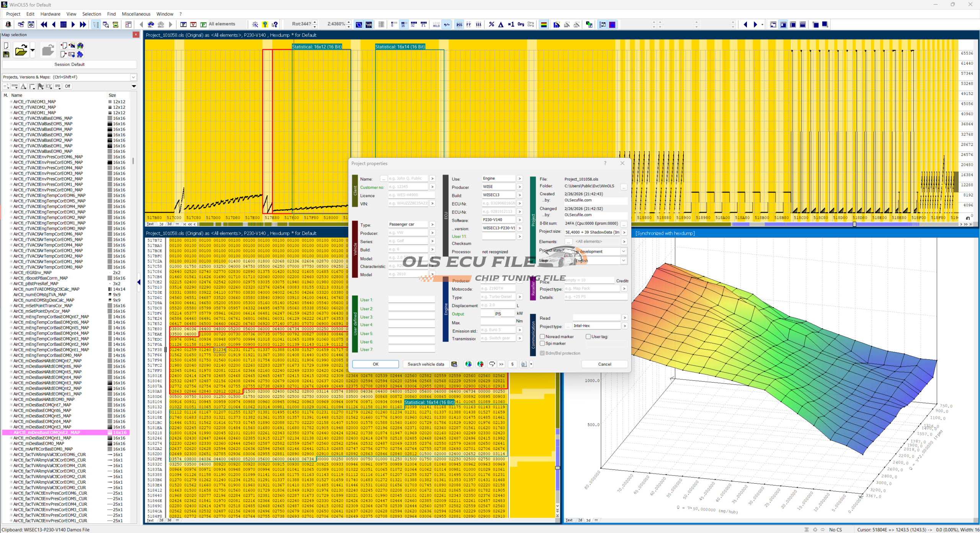Click the fast-forward double arrow icon
The image size is (980, 533).
click(x=83, y=25)
